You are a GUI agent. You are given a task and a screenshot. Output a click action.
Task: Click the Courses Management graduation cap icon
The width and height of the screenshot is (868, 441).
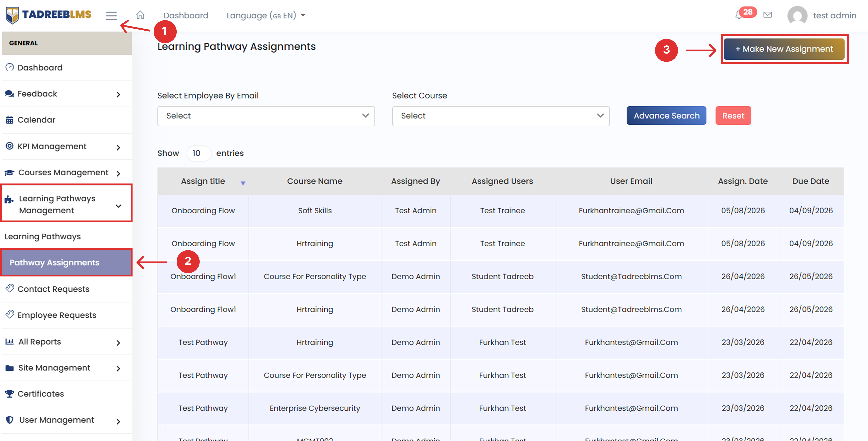point(9,172)
